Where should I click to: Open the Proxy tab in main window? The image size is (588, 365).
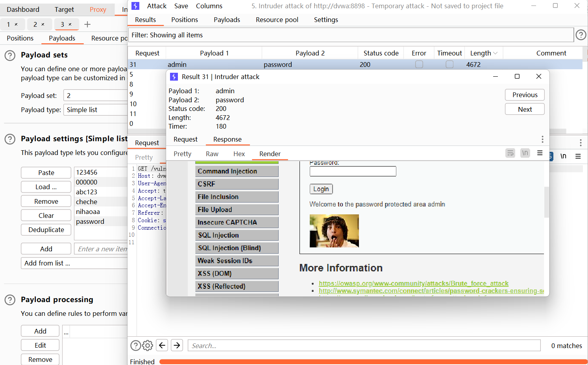tap(98, 9)
